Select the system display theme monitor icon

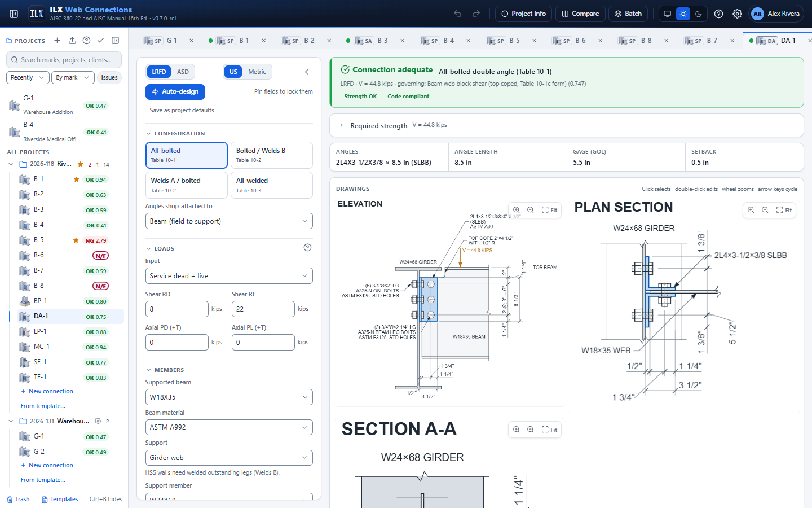[x=668, y=14]
